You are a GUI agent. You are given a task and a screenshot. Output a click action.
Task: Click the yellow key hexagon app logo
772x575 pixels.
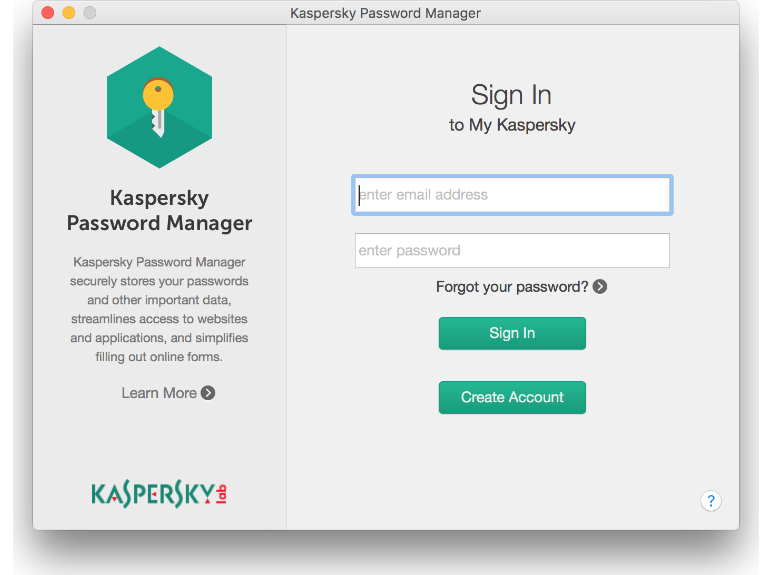coord(159,109)
